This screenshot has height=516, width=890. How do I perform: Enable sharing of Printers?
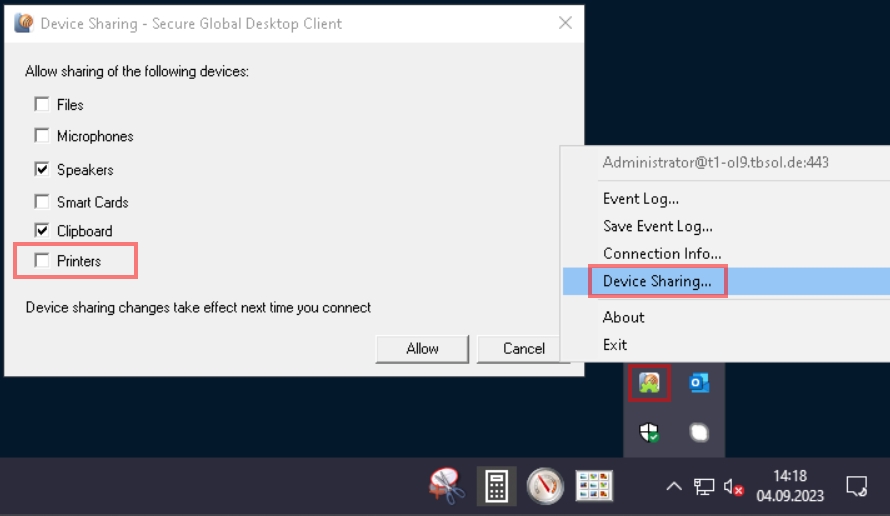click(42, 261)
